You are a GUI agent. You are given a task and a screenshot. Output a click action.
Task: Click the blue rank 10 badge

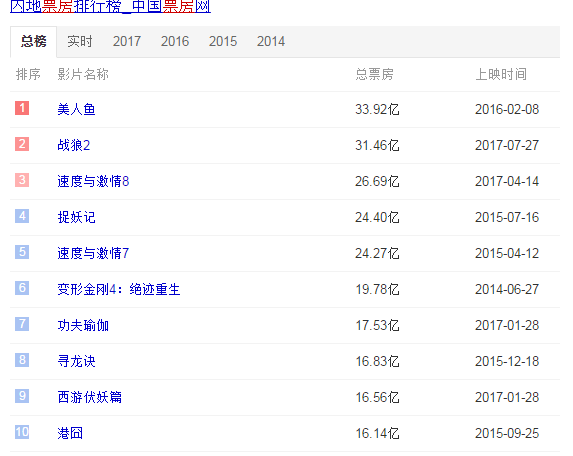click(x=22, y=432)
